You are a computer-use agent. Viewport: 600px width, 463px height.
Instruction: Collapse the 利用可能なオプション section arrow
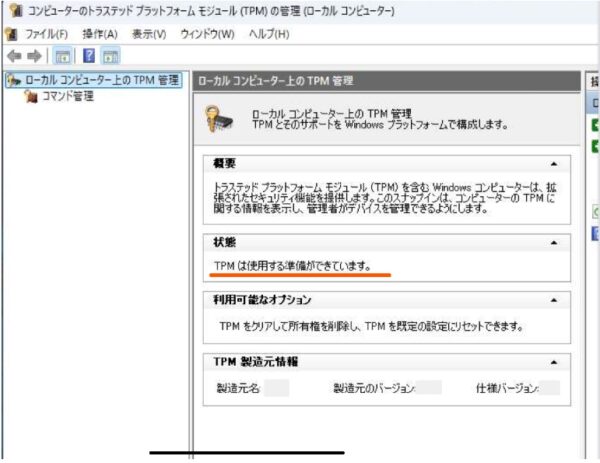554,300
